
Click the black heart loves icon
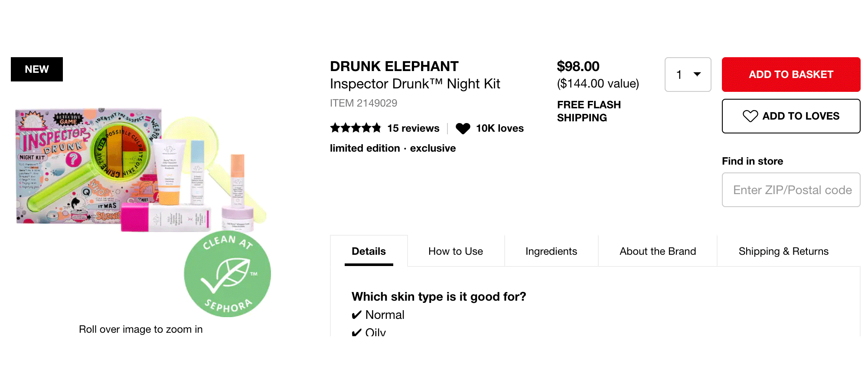pos(463,128)
